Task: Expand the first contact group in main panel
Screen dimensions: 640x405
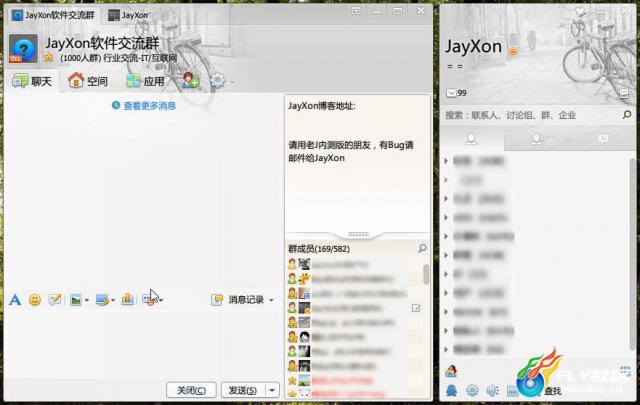Action: click(446, 161)
